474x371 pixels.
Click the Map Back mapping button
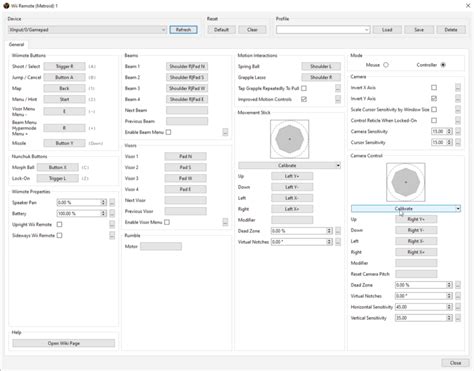[x=64, y=88]
